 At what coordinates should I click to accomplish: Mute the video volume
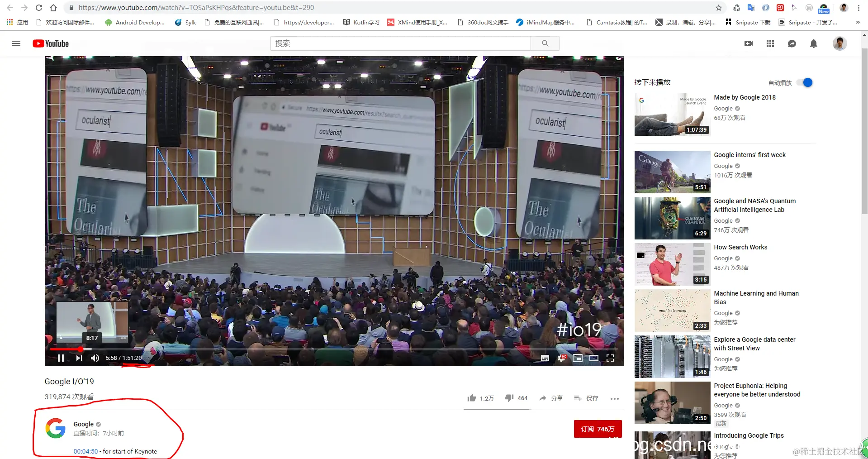(95, 358)
